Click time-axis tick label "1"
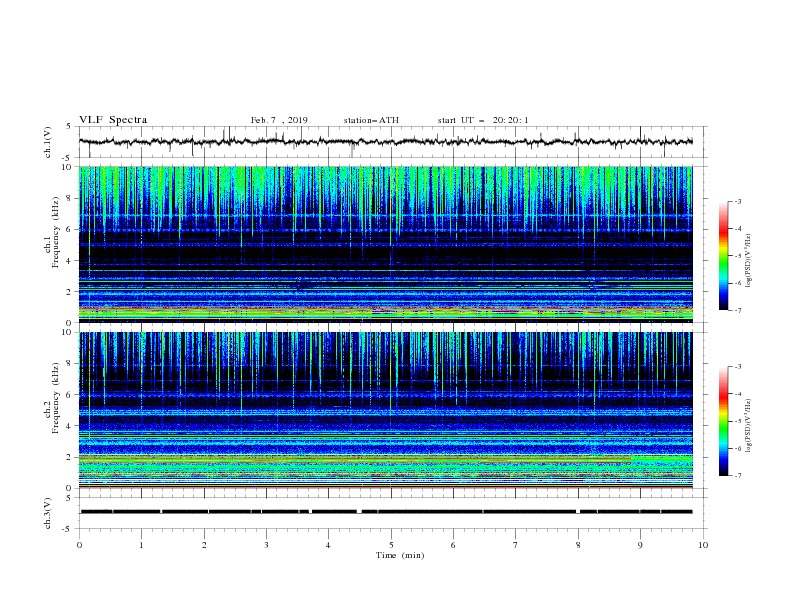 [141, 545]
